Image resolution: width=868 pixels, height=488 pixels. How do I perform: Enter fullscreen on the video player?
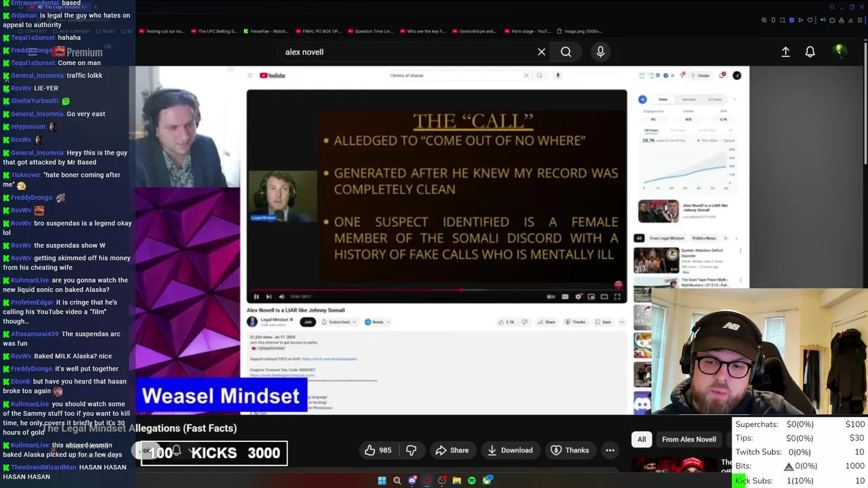(x=617, y=296)
